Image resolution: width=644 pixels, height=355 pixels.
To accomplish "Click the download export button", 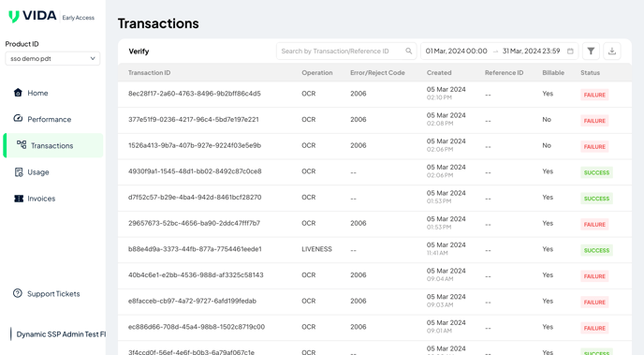I will pos(612,51).
